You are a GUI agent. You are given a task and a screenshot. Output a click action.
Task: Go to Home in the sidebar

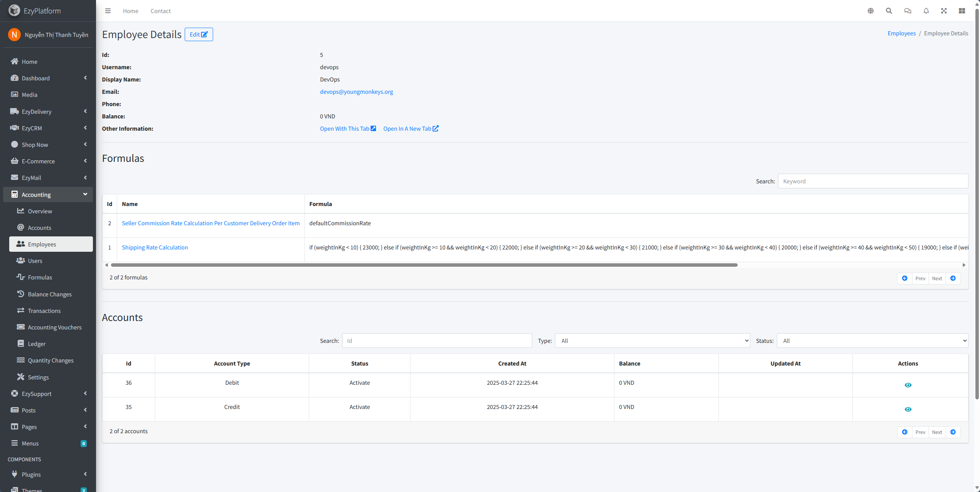click(48, 61)
